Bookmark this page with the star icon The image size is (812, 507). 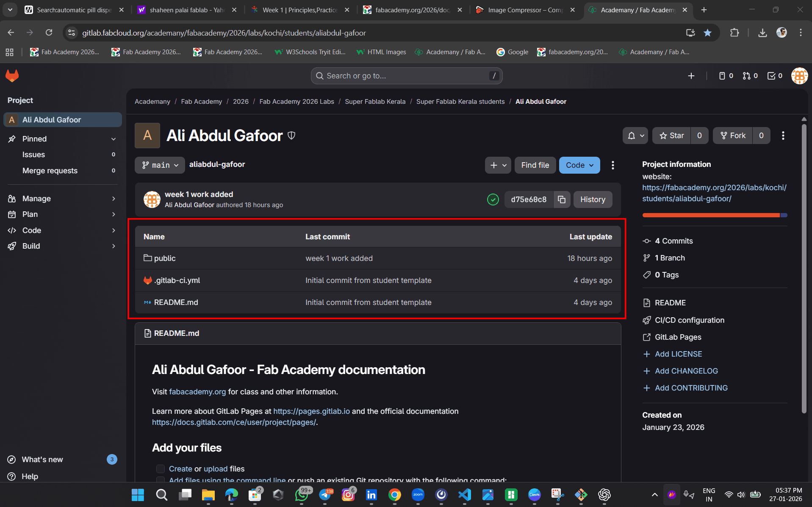(708, 33)
